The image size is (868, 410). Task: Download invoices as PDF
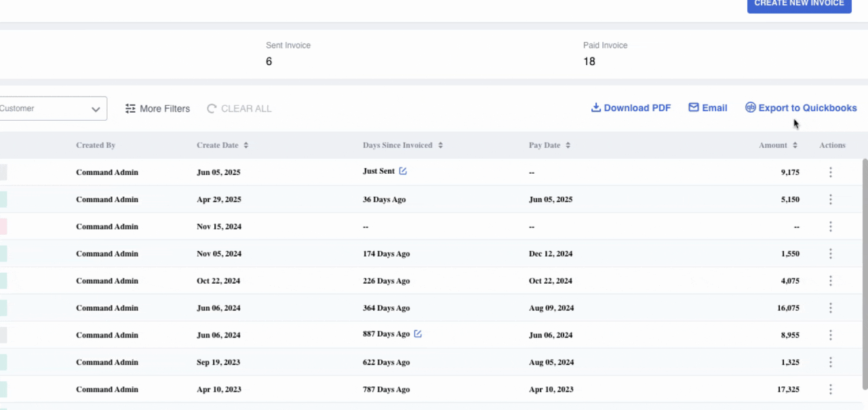coord(631,108)
